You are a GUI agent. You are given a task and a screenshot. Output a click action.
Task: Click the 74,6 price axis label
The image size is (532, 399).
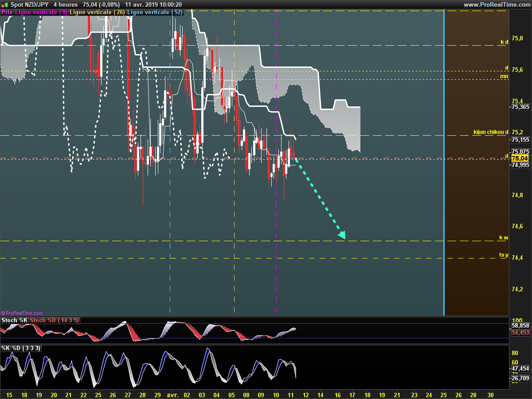(x=517, y=226)
